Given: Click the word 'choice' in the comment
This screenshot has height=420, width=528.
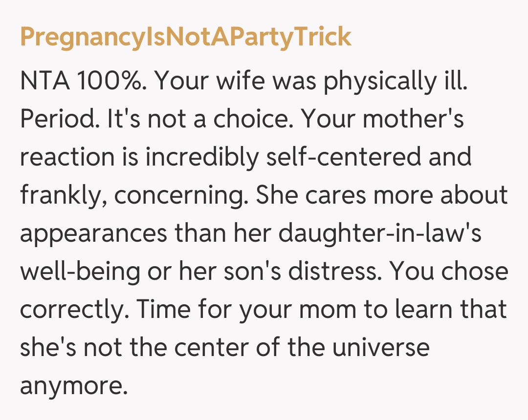Looking at the screenshot, I should 255,120.
